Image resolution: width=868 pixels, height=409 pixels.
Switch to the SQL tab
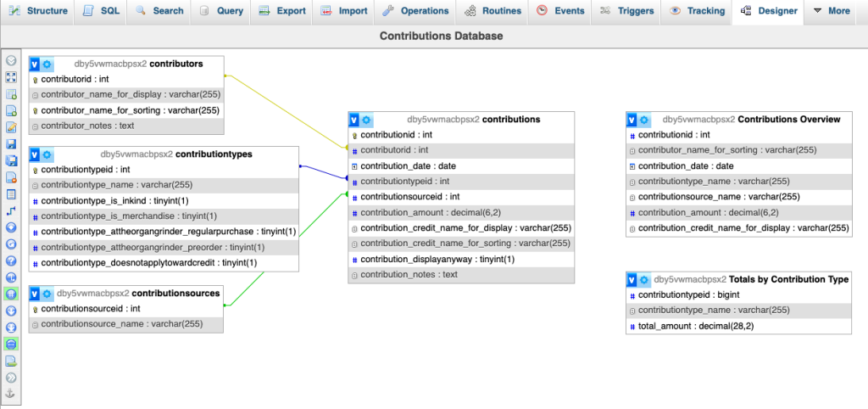click(x=100, y=11)
